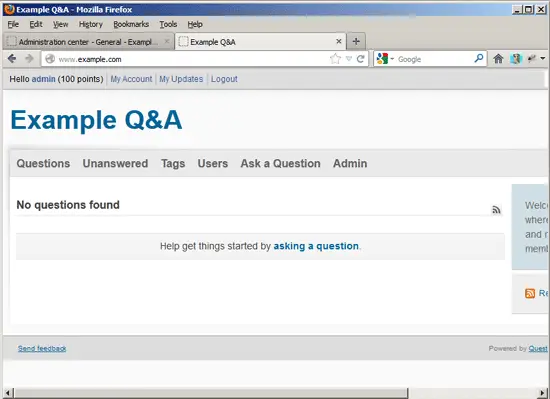The image size is (550, 399).
Task: Switch to Administration center tab
Action: pos(88,41)
